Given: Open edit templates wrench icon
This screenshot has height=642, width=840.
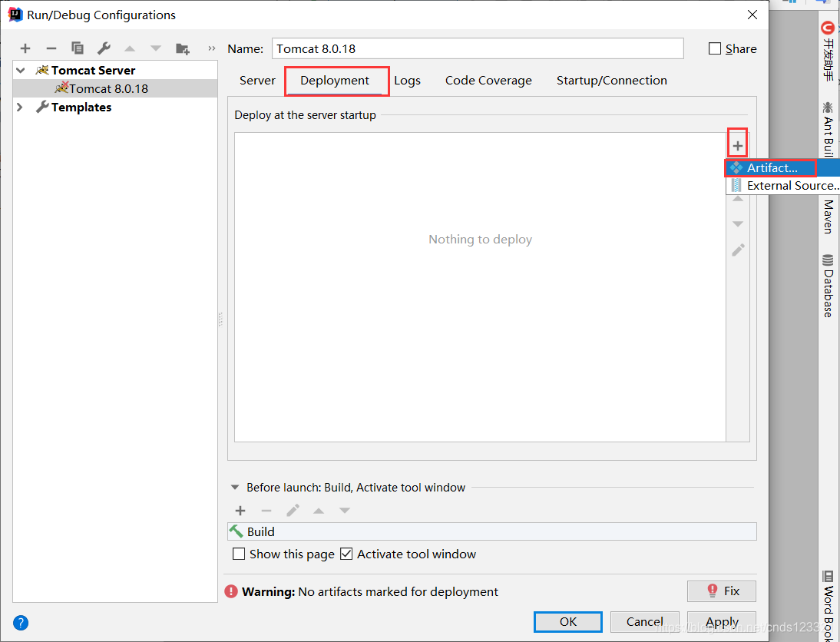Looking at the screenshot, I should click(x=104, y=49).
